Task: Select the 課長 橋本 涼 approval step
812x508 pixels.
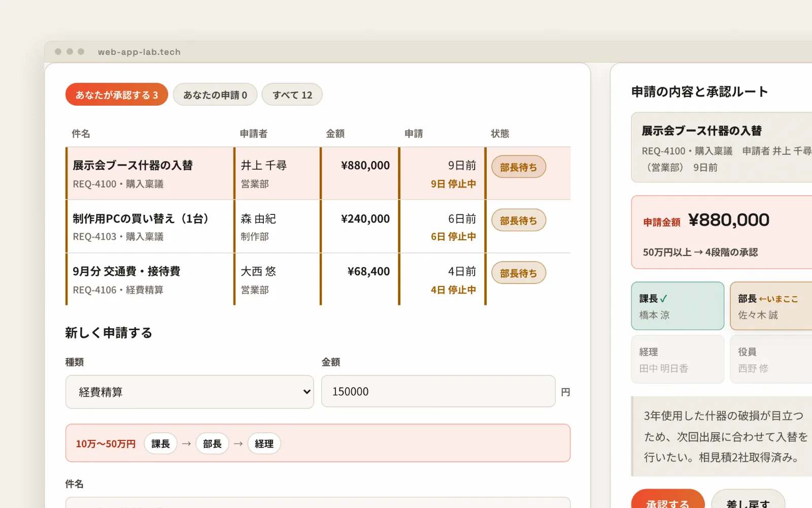Action: (x=678, y=306)
